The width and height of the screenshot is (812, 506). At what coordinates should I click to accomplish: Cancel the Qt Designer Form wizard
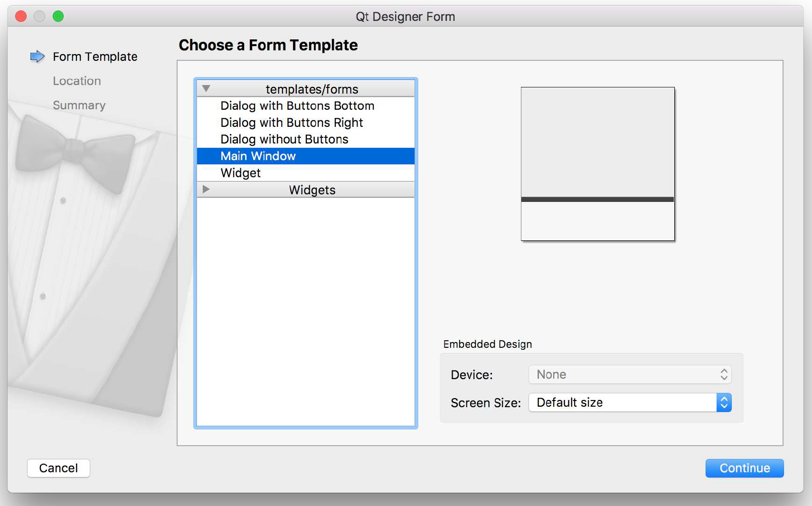pos(58,468)
